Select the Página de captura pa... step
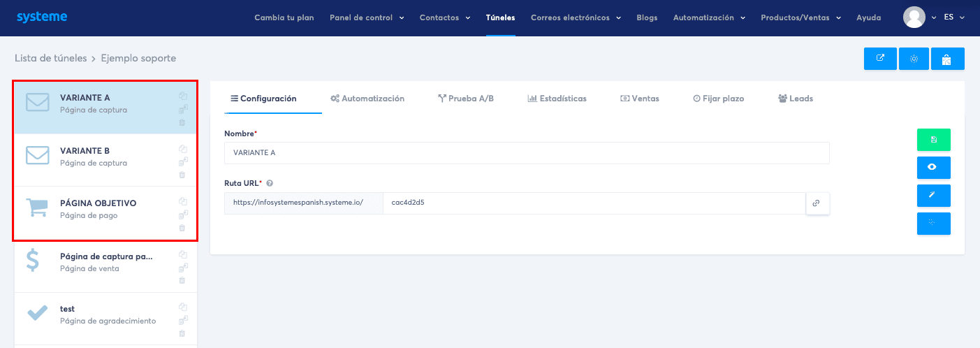 coord(105,266)
